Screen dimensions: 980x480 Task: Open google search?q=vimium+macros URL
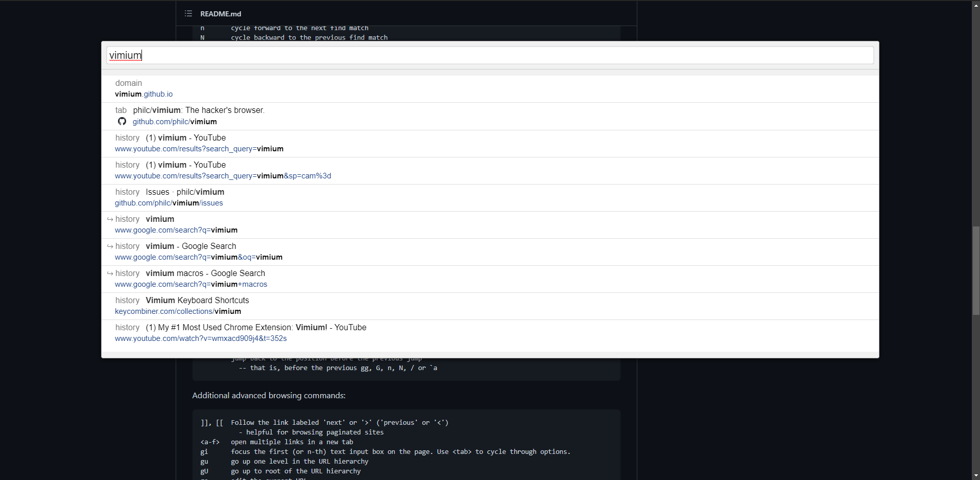(191, 284)
